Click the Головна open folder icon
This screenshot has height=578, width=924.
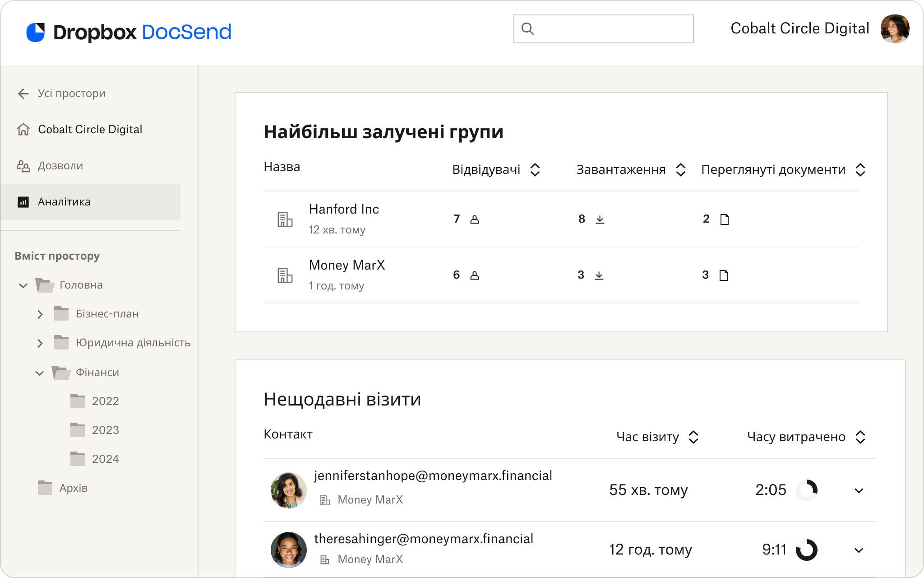(45, 285)
